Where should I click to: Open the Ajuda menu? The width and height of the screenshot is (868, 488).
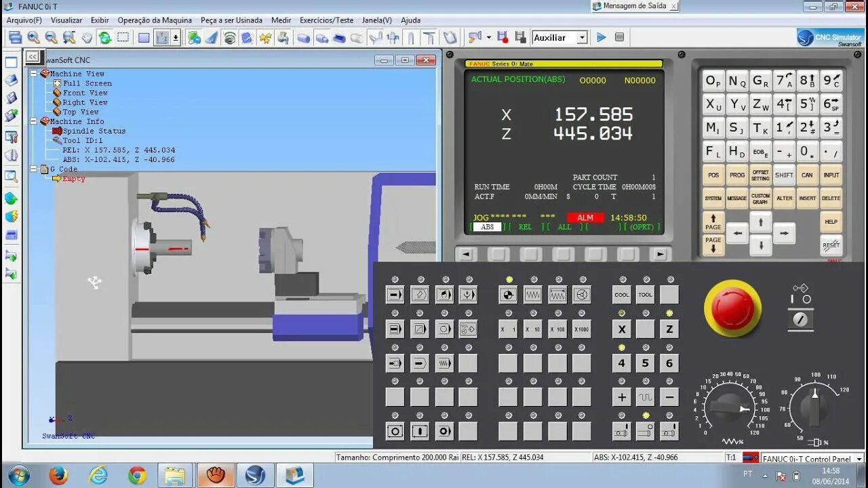[x=410, y=20]
